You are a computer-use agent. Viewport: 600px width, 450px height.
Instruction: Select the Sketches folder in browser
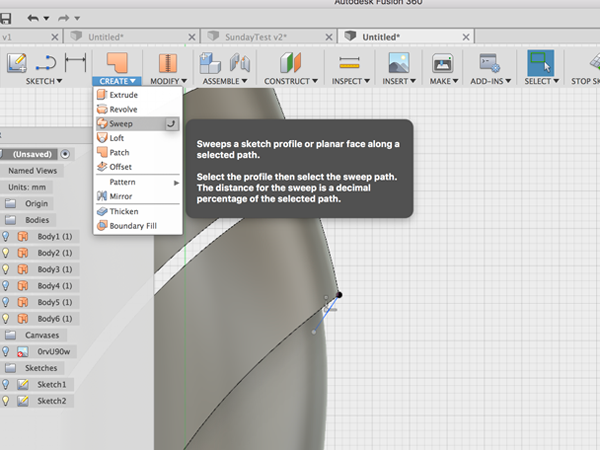click(x=41, y=368)
